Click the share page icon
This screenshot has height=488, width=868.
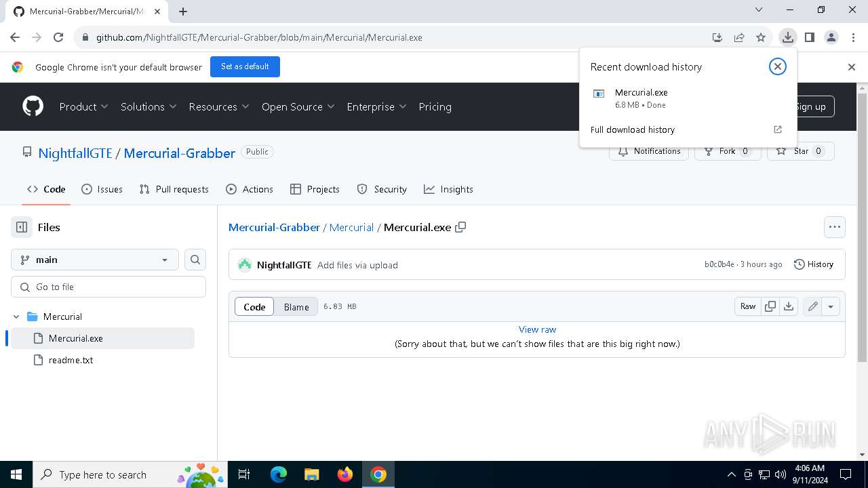pos(739,37)
